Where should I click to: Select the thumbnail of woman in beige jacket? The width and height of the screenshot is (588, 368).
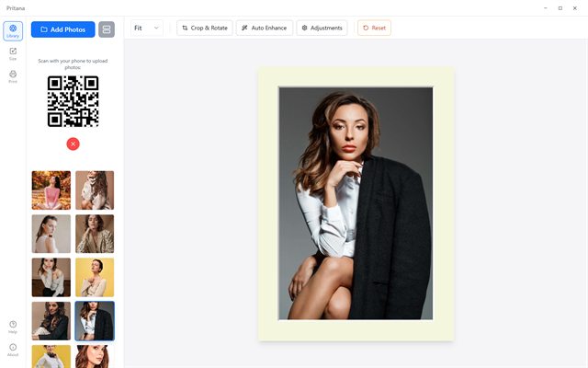tap(95, 234)
